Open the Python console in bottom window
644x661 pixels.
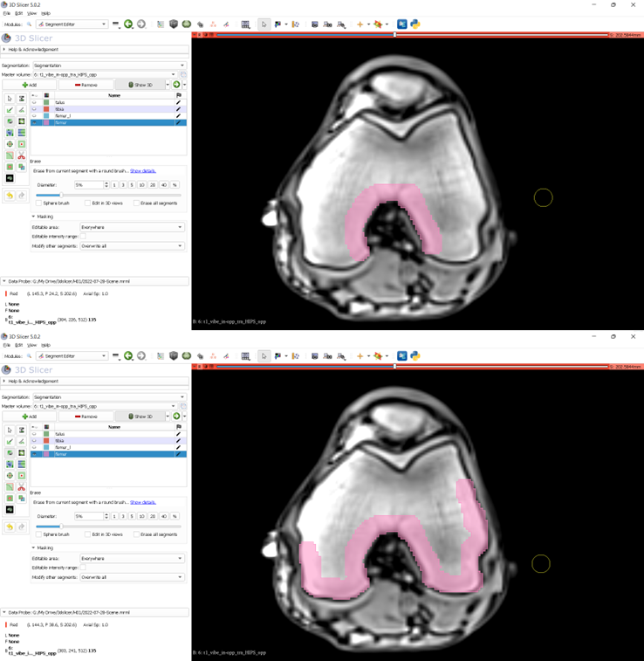tap(415, 355)
